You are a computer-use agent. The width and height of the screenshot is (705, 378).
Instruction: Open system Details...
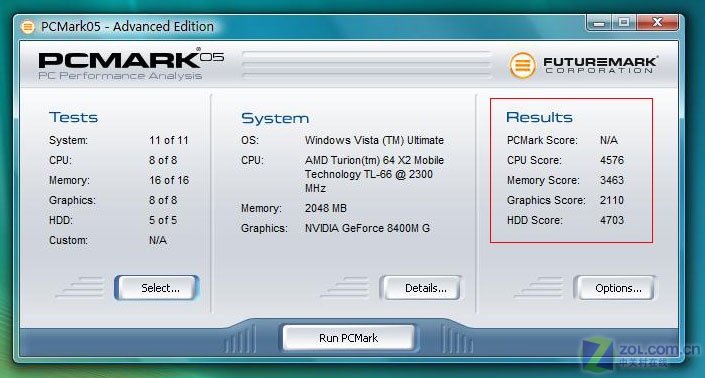[421, 288]
